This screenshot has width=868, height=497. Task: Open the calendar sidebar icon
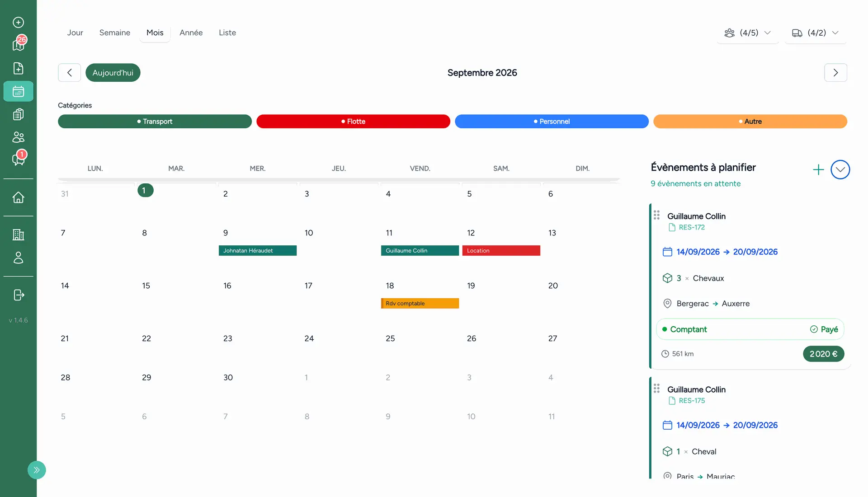pos(18,91)
